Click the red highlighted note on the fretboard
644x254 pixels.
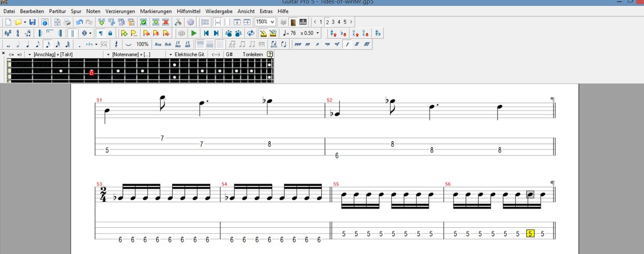[92, 72]
